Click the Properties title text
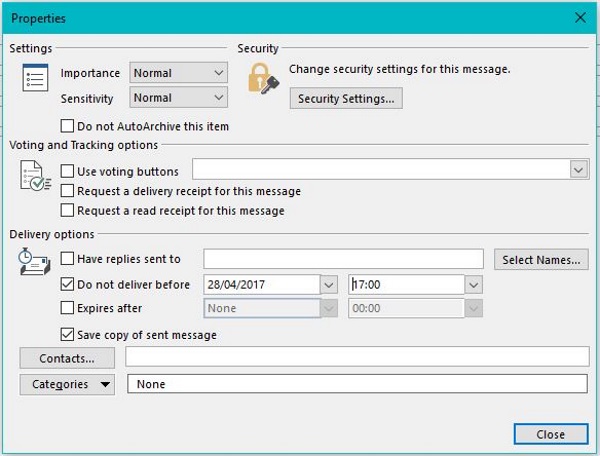The width and height of the screenshot is (600, 456). click(x=38, y=18)
